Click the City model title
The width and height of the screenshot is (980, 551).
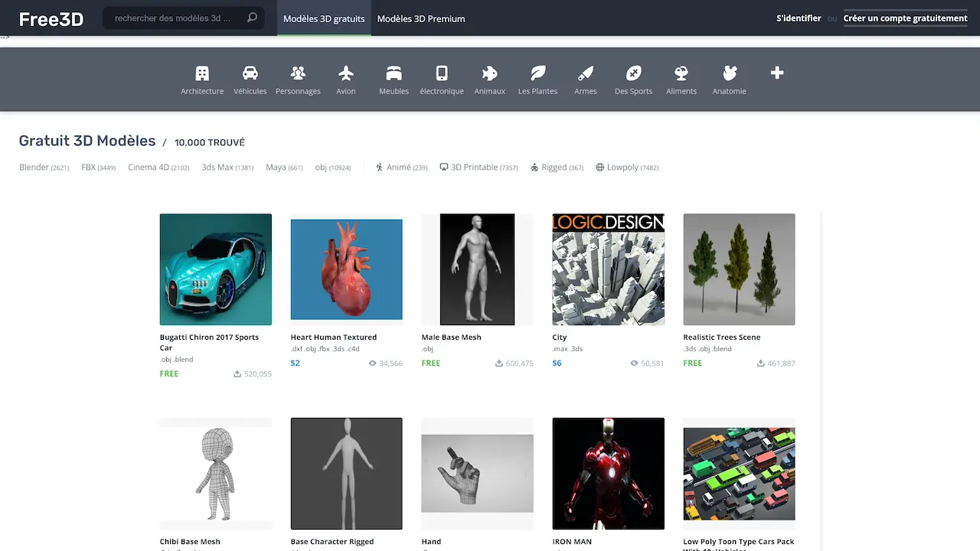pos(560,337)
